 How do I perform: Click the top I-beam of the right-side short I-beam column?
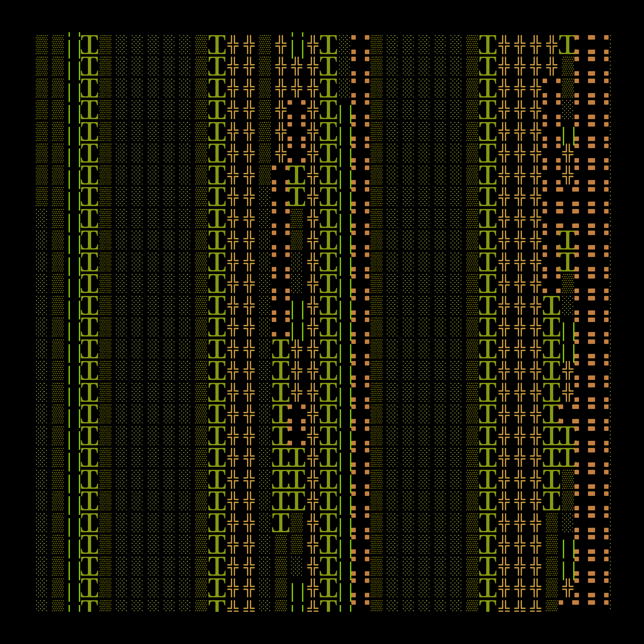[x=551, y=306]
